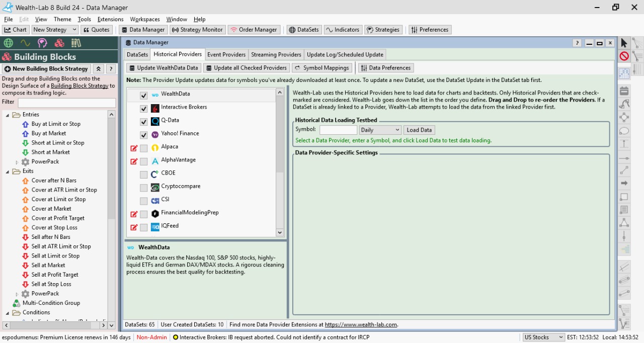Click the pink brain head icon
Viewport: 644px width, 343px height.
pyautogui.click(x=42, y=43)
